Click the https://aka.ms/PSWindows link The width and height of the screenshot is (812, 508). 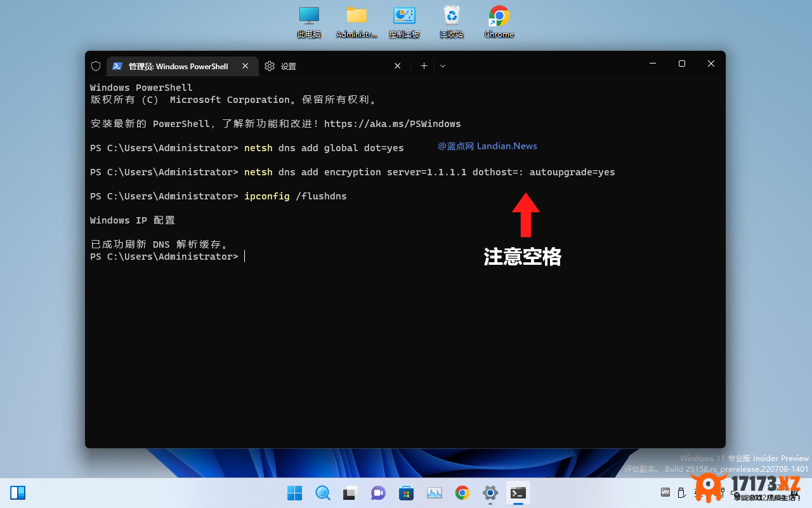tap(393, 124)
